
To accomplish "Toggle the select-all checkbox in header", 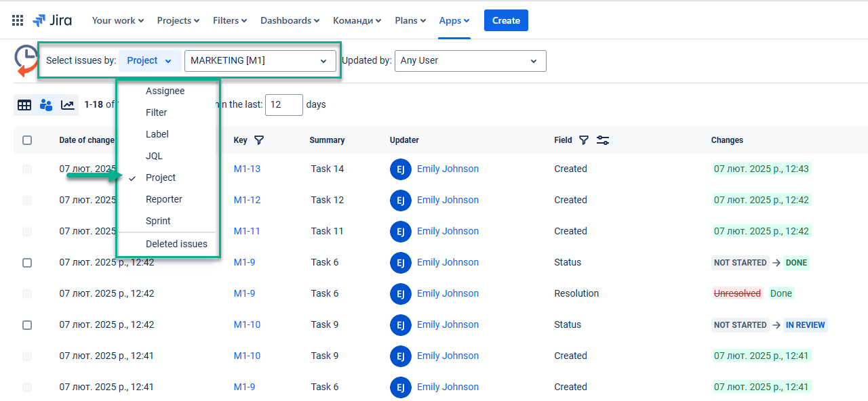I will click(27, 140).
